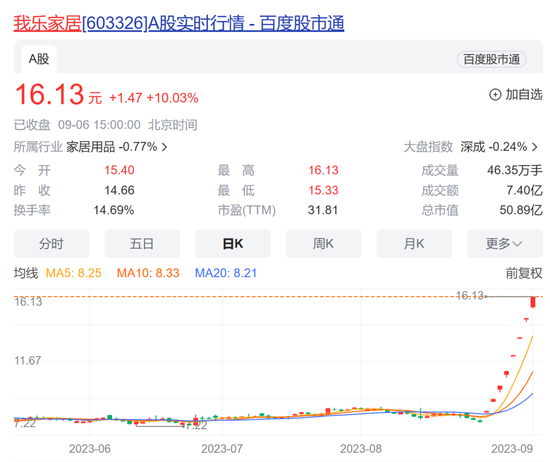The image size is (550, 462).
Task: Switch to the 分时 chart tab
Action: [x=51, y=243]
